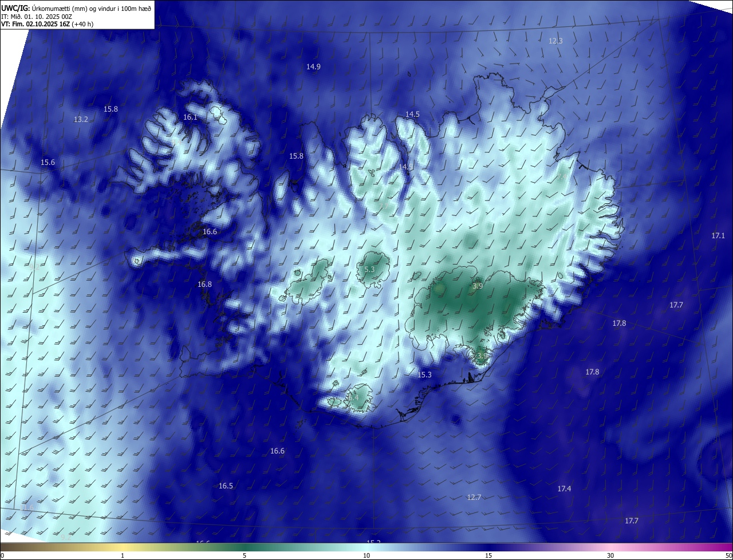
Task: Click the value label 14.5 on the map
Action: 412,114
